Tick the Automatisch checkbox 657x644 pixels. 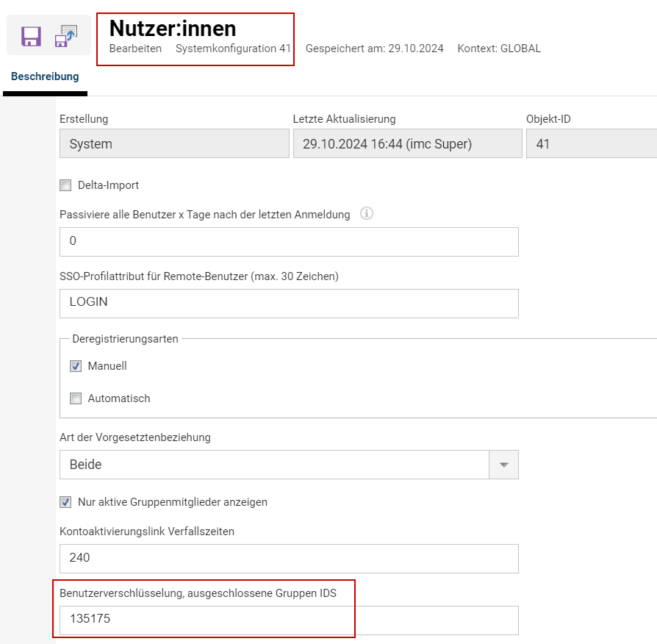76,398
